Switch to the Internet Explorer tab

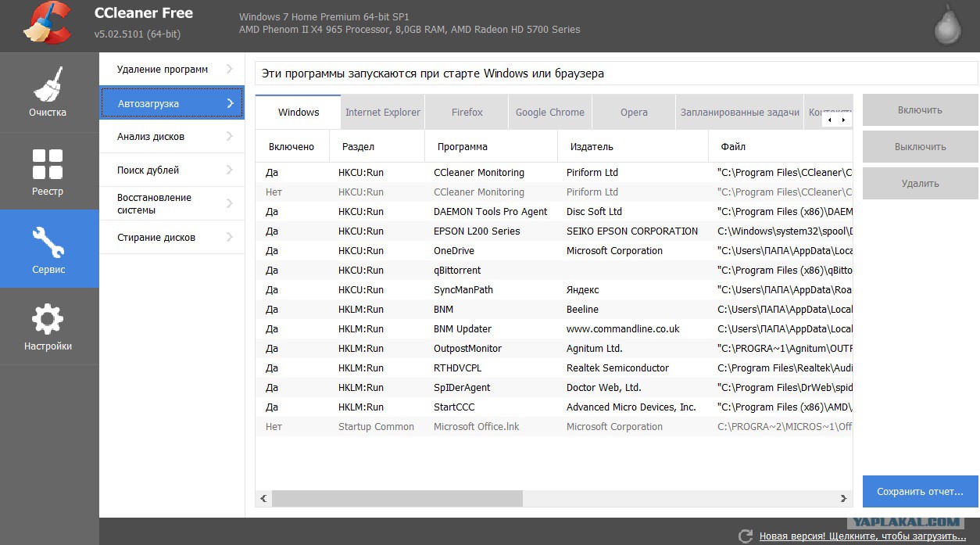tap(383, 112)
